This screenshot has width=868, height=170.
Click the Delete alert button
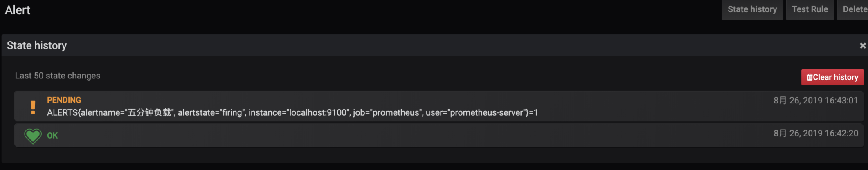tap(854, 9)
